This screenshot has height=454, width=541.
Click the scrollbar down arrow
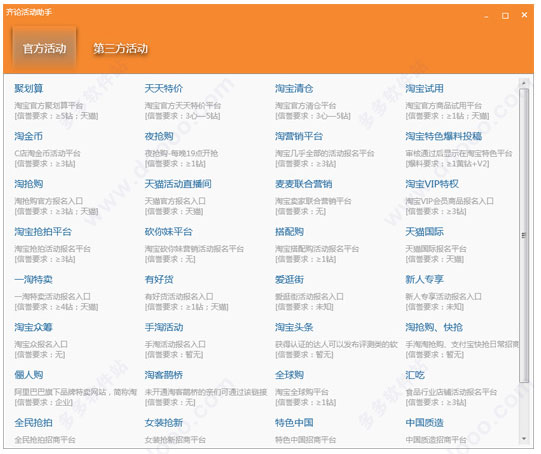(524, 438)
